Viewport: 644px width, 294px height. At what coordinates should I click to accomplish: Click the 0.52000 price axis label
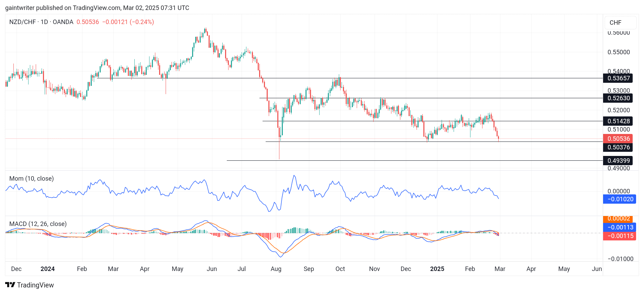point(619,110)
